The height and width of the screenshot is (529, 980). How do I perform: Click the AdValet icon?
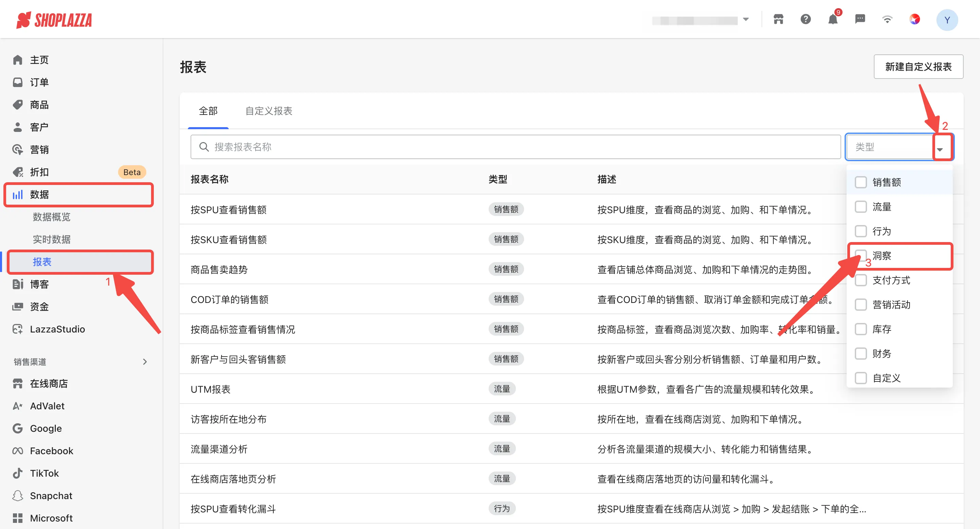pyautogui.click(x=17, y=406)
